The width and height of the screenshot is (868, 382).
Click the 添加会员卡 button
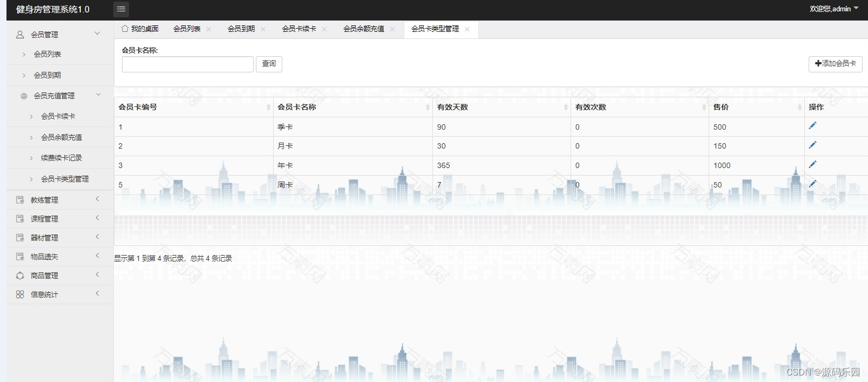(835, 64)
